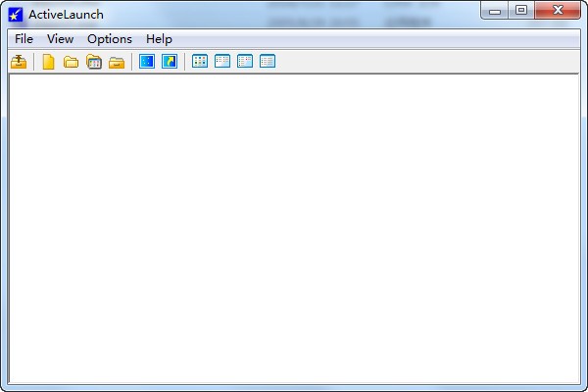Switch to details view layout
Screen dimensions: 588x392
[268, 62]
